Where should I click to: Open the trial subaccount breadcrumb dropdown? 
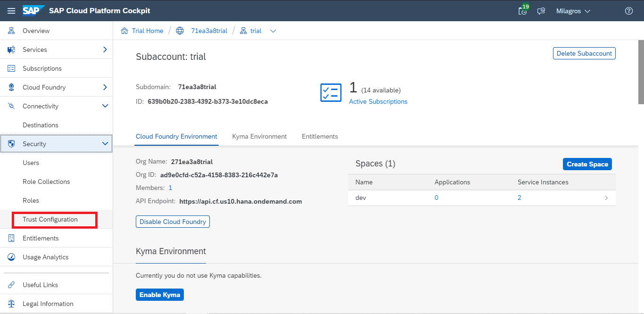click(x=272, y=31)
